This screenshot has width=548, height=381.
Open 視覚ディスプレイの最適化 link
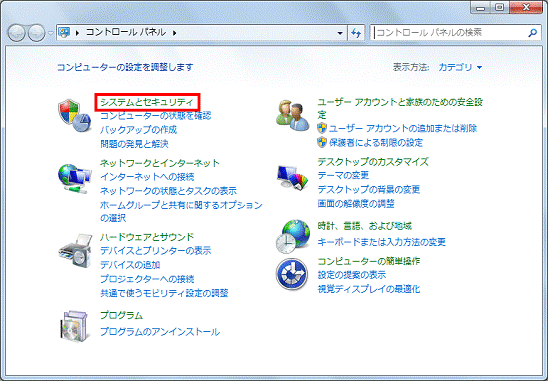point(369,289)
